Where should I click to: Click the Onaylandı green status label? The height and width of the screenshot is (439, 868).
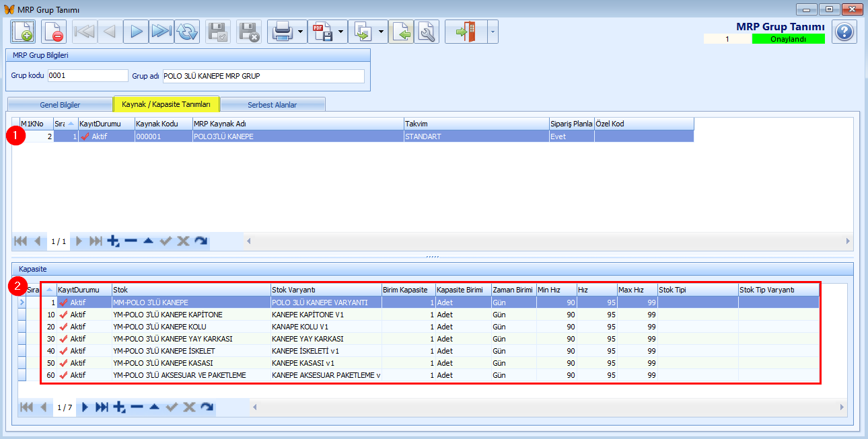click(788, 39)
